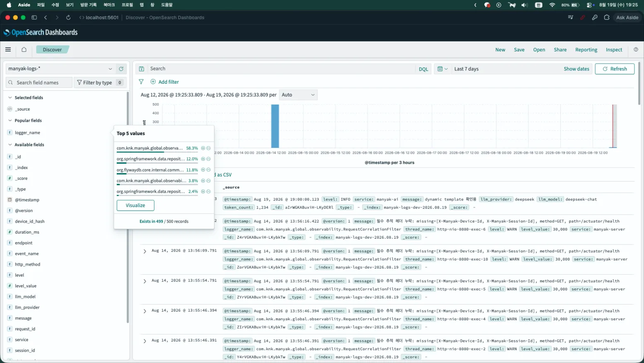Open the 파일 menu in the menu bar
This screenshot has width=644, height=363.
point(41,5)
